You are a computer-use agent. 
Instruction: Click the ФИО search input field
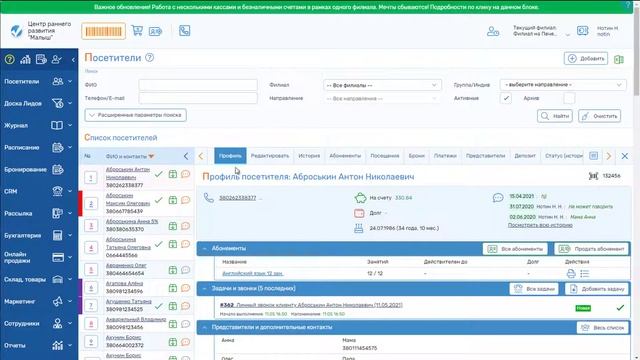(x=198, y=85)
